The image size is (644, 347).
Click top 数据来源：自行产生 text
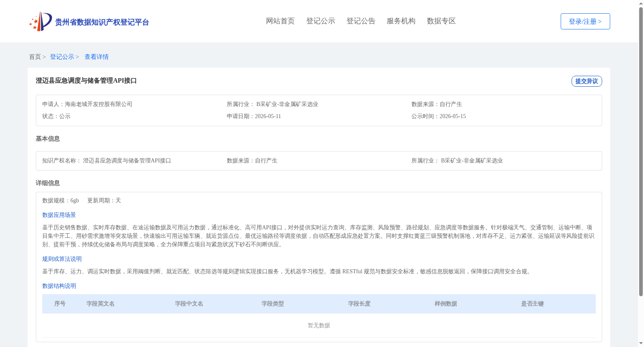[x=437, y=104]
